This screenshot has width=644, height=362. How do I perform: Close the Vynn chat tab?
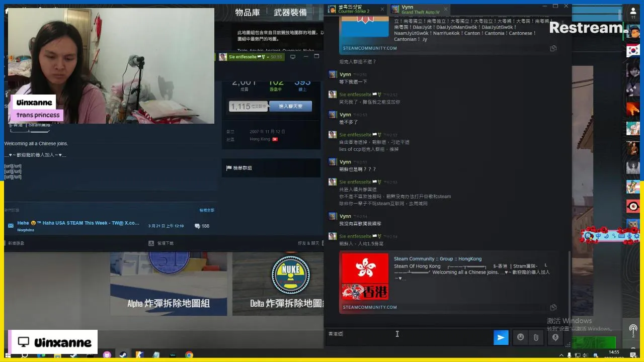click(445, 9)
